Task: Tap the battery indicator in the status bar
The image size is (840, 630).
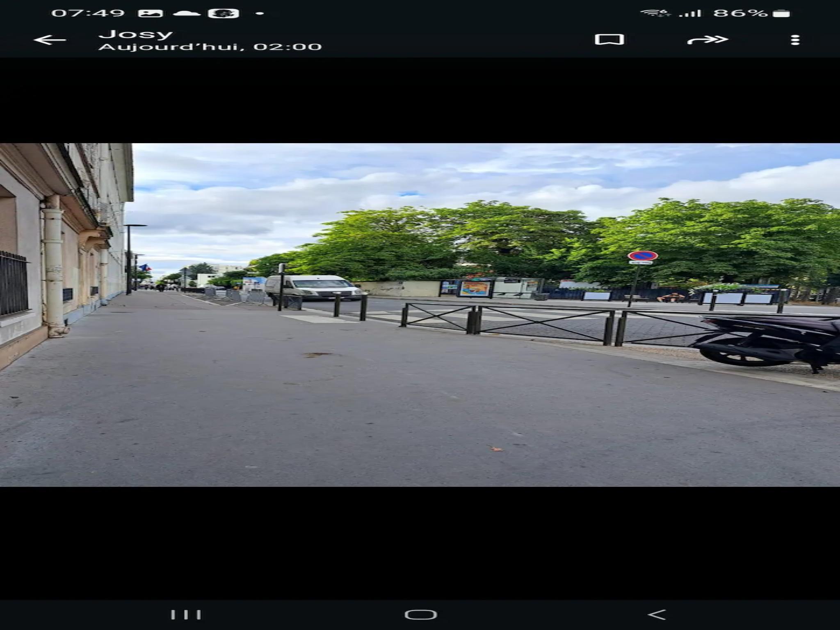Action: click(781, 14)
